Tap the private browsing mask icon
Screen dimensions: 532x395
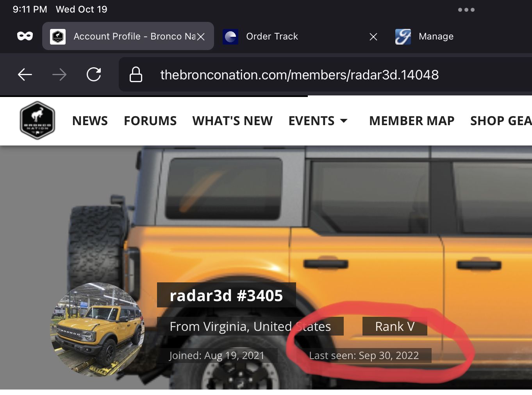click(25, 36)
